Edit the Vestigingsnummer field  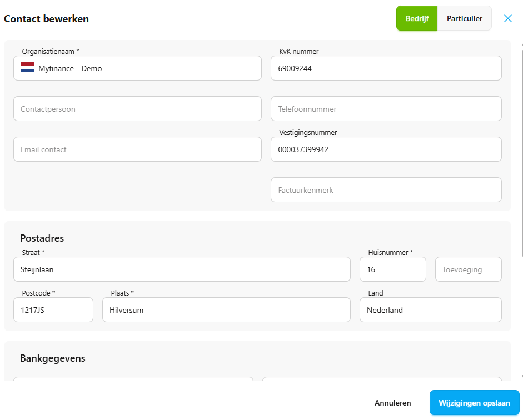tap(386, 149)
